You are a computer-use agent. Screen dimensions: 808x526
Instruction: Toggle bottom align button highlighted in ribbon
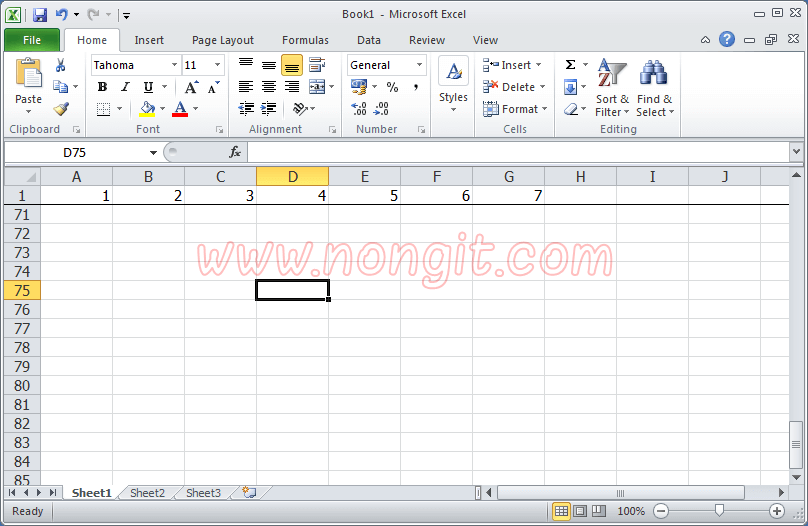click(x=292, y=65)
